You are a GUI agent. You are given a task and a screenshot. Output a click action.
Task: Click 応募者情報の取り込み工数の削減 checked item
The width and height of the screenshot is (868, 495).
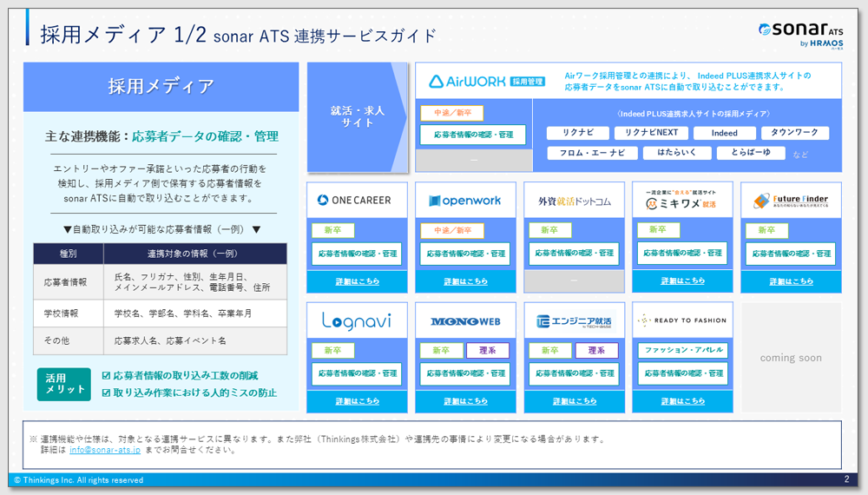click(180, 375)
